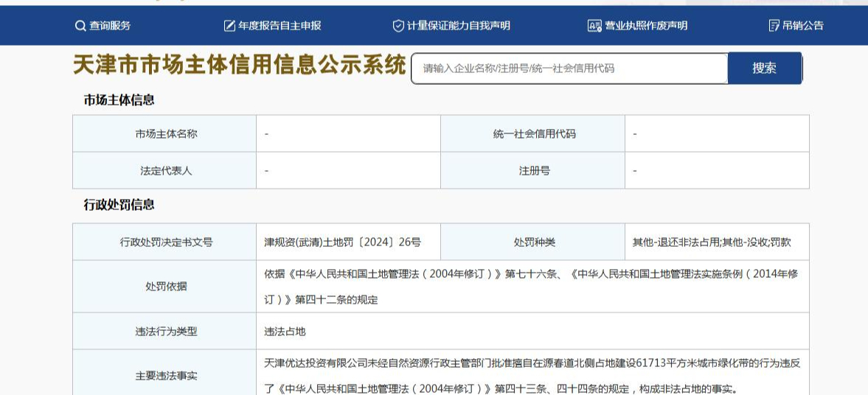Select the violation facts text about 天津优达投资有限公司
The image size is (868, 395).
(532, 376)
